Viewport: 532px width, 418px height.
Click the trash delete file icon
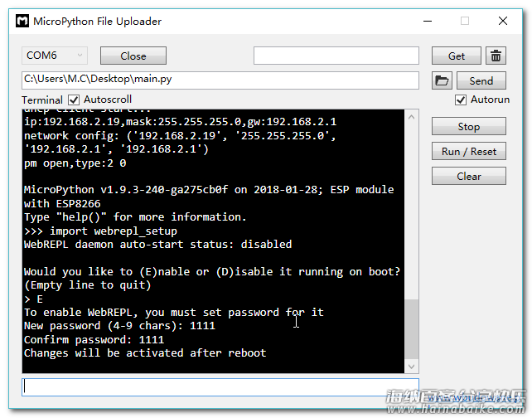pos(496,56)
